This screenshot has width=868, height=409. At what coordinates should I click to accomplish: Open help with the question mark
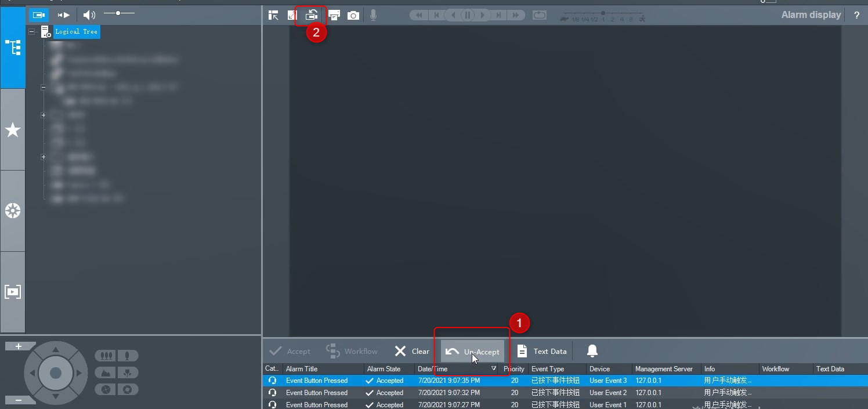(x=857, y=15)
